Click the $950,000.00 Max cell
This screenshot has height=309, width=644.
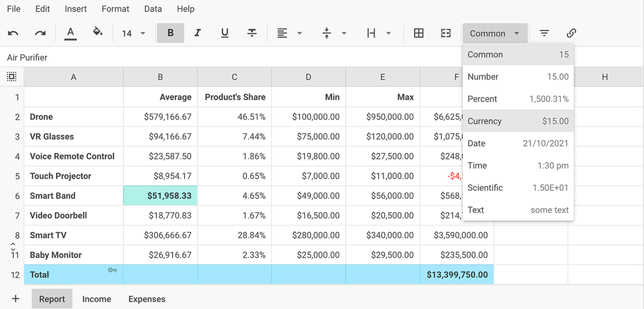[383, 117]
